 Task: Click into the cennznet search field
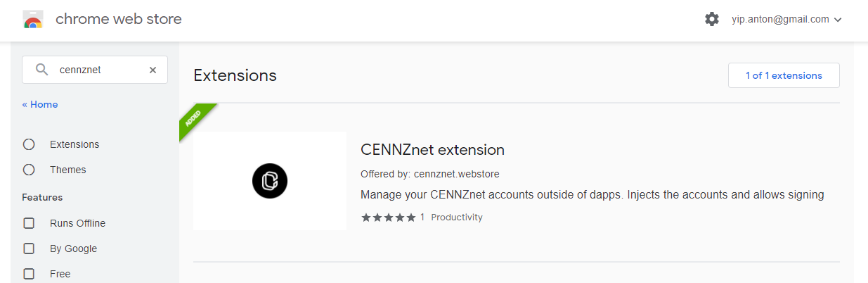[98, 70]
